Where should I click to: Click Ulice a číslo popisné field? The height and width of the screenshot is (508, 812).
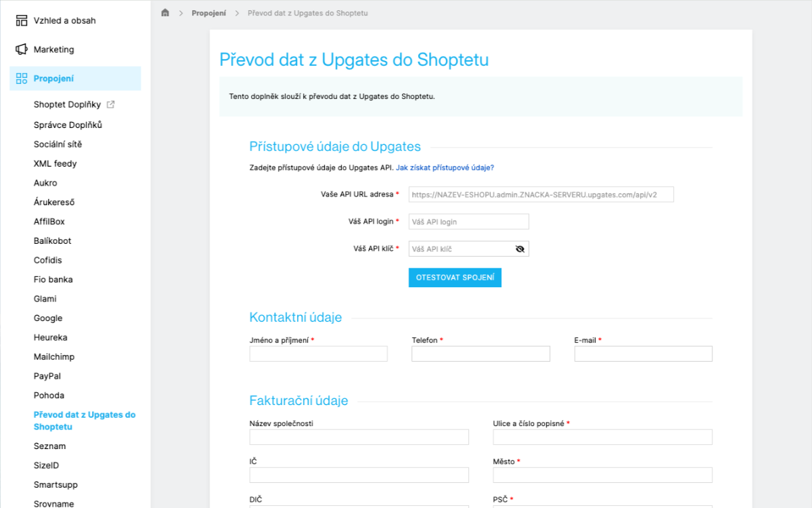(603, 437)
